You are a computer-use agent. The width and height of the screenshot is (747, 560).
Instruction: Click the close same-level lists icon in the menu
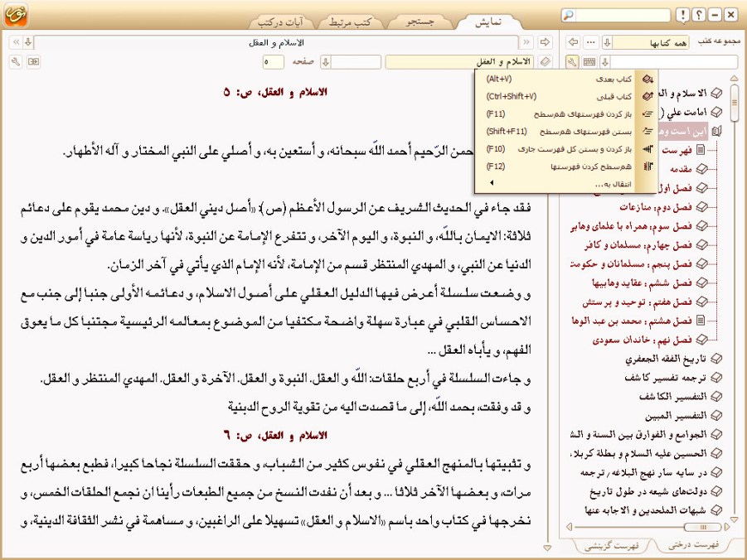(648, 132)
